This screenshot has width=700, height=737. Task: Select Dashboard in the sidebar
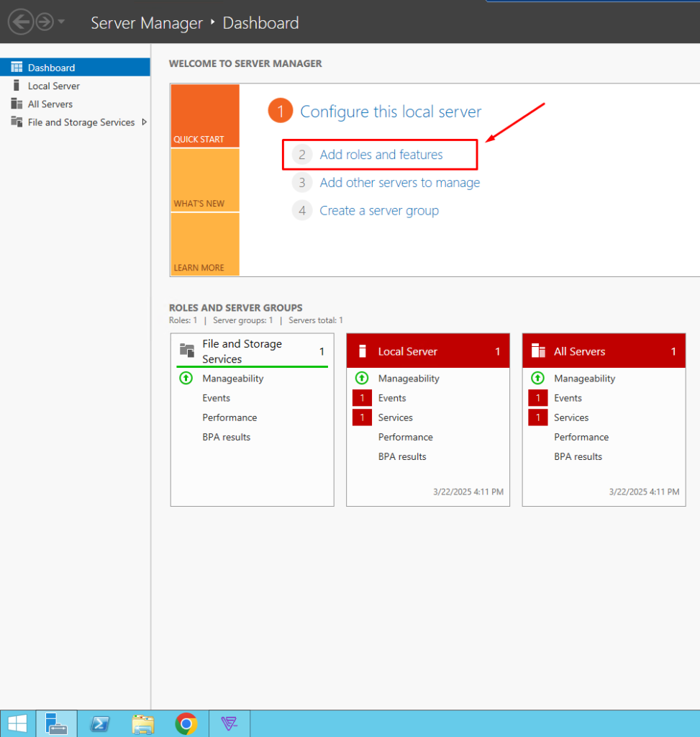(75, 67)
